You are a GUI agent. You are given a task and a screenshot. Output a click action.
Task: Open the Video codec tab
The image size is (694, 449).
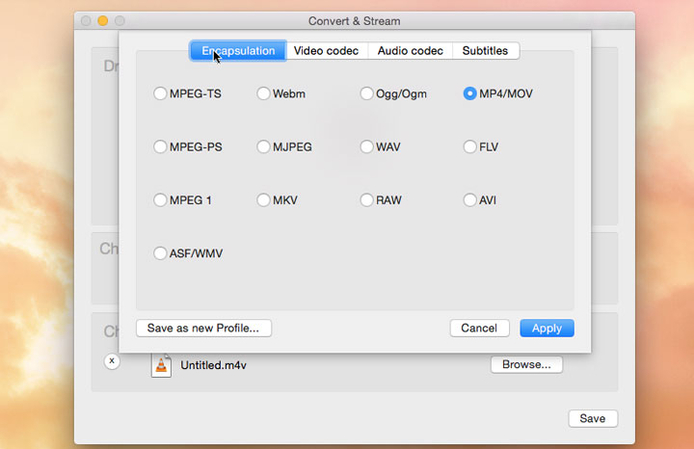(x=326, y=51)
